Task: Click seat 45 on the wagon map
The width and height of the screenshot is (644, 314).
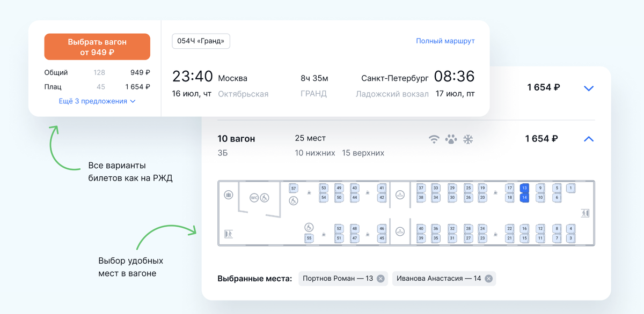Action: click(382, 238)
